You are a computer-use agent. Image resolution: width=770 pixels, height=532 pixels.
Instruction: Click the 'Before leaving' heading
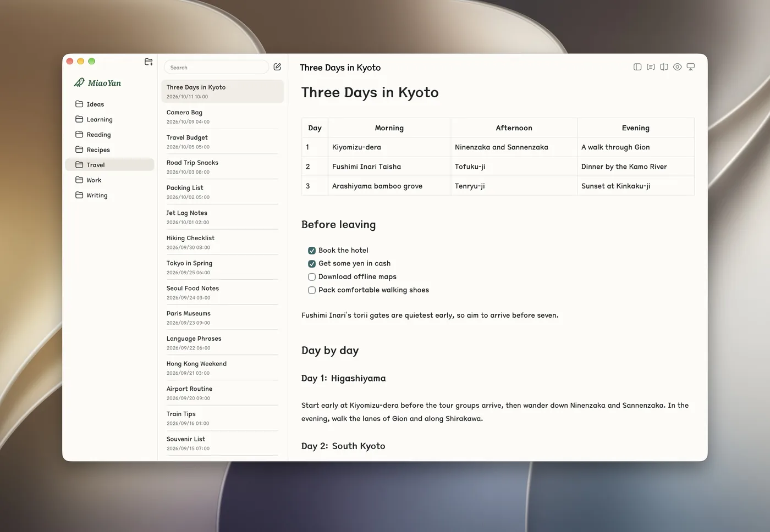click(x=338, y=225)
